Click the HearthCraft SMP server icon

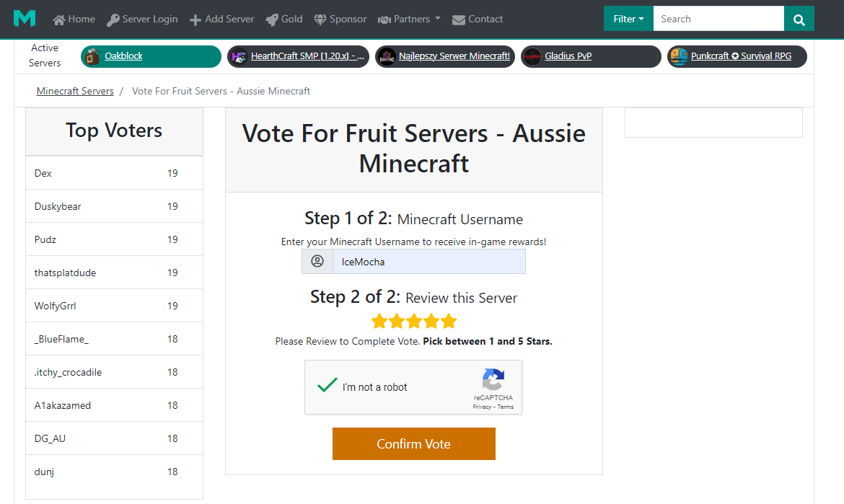pos(239,56)
